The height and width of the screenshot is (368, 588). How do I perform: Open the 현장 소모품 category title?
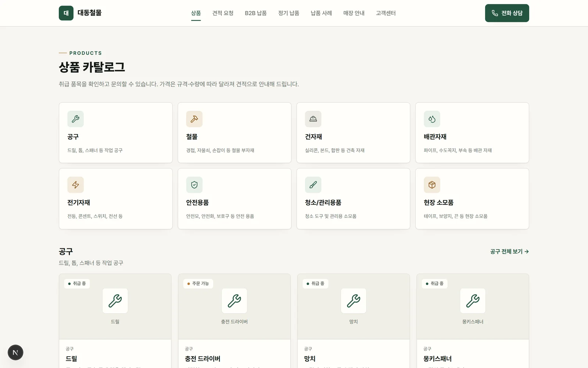[438, 202]
